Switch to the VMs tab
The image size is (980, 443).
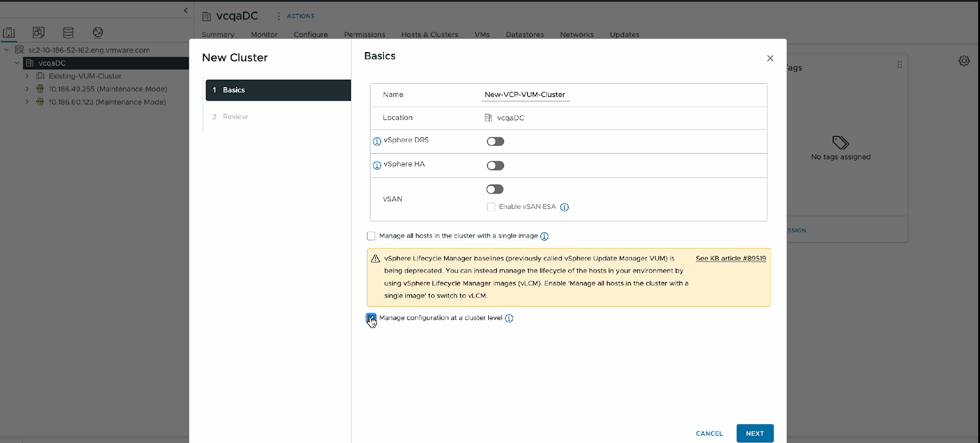coord(482,34)
